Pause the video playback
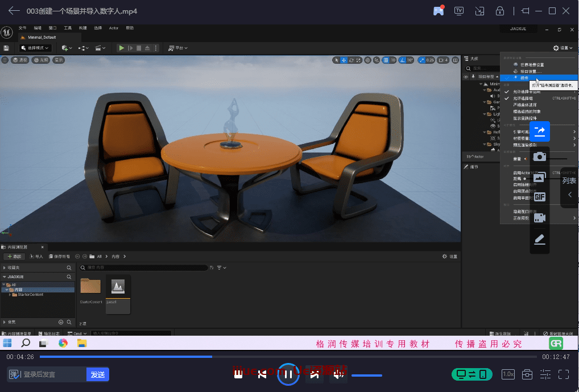The height and width of the screenshot is (392, 579). click(x=288, y=374)
